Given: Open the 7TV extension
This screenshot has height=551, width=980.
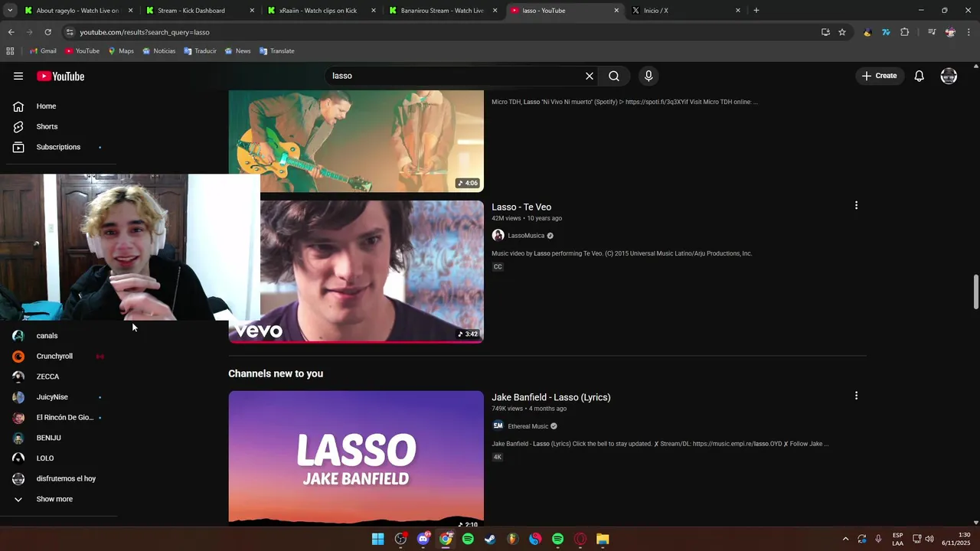Looking at the screenshot, I should click(886, 32).
